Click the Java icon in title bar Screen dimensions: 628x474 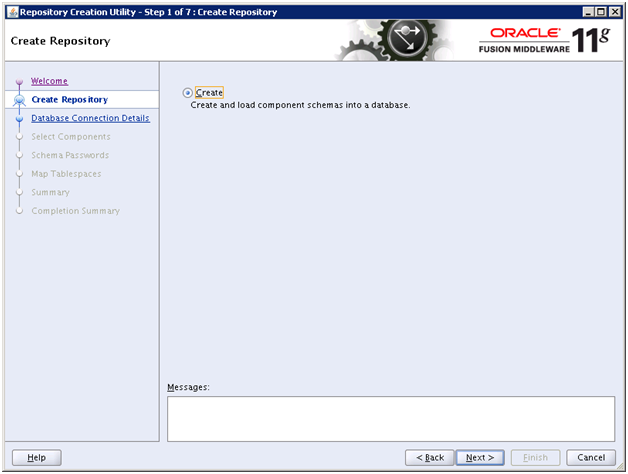coord(13,12)
